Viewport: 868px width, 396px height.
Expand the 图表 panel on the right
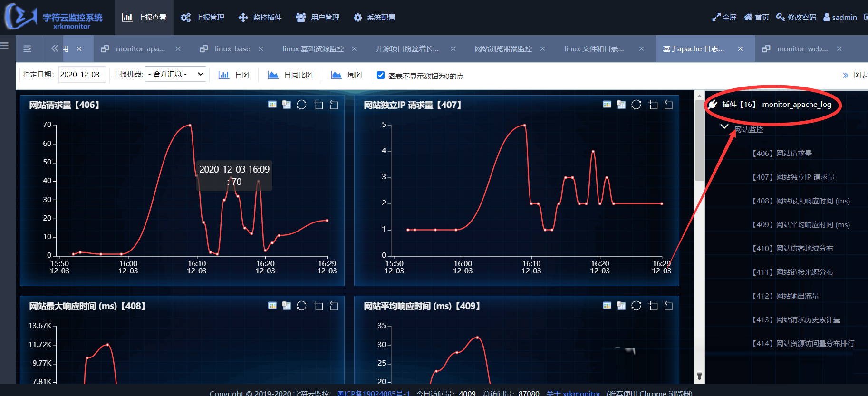pos(855,75)
